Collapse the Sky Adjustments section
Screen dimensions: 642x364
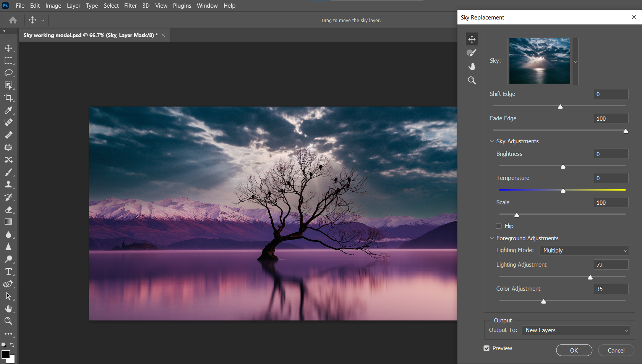492,141
